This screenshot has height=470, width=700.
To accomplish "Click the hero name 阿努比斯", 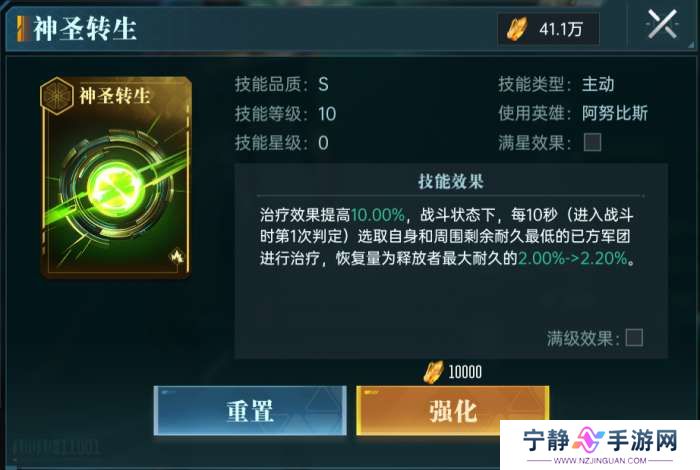I will pyautogui.click(x=615, y=113).
